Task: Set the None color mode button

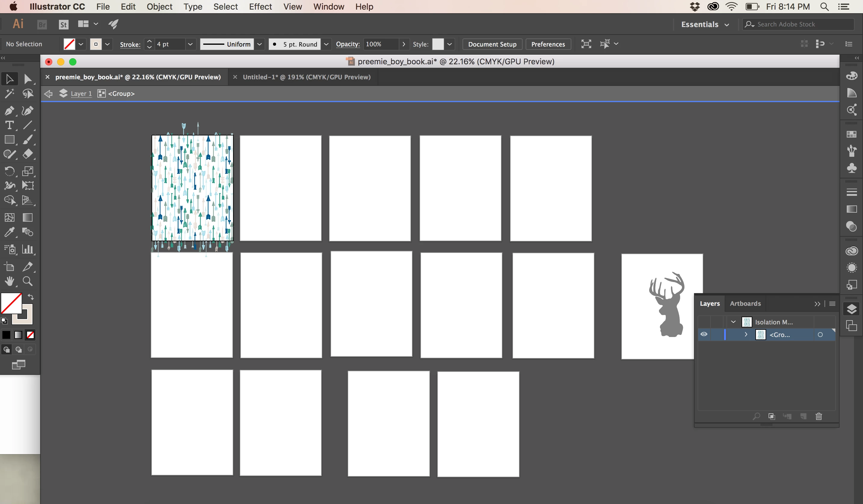Action: [30, 335]
